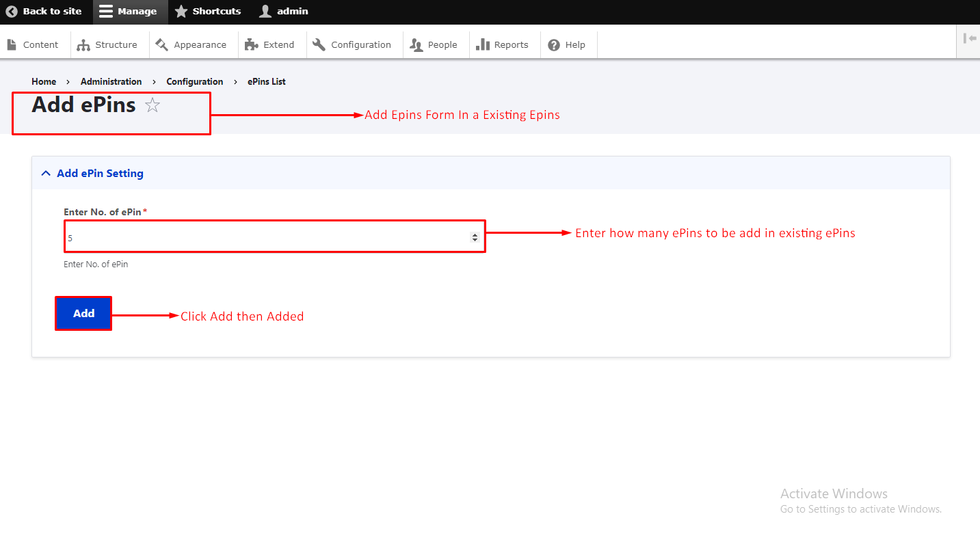
Task: Click the admin user icon
Action: (265, 12)
